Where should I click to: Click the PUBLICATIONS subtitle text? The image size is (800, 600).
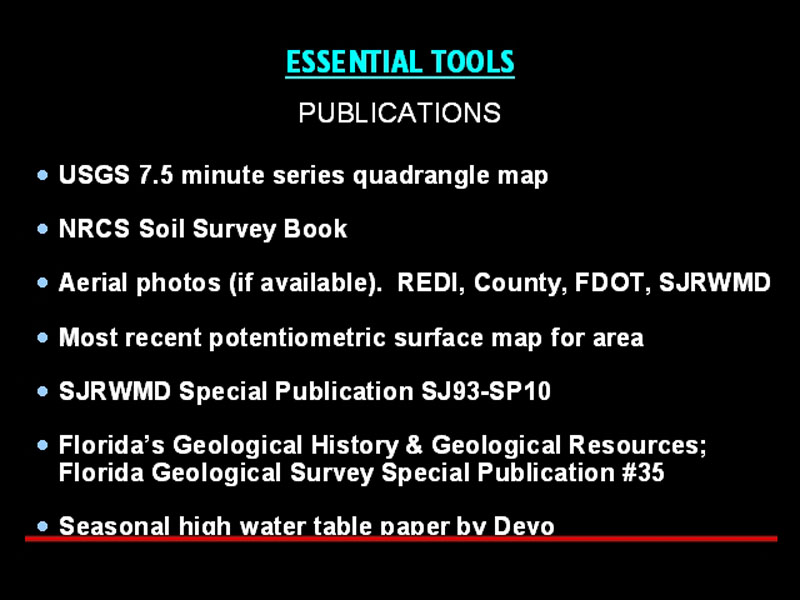coord(400,113)
